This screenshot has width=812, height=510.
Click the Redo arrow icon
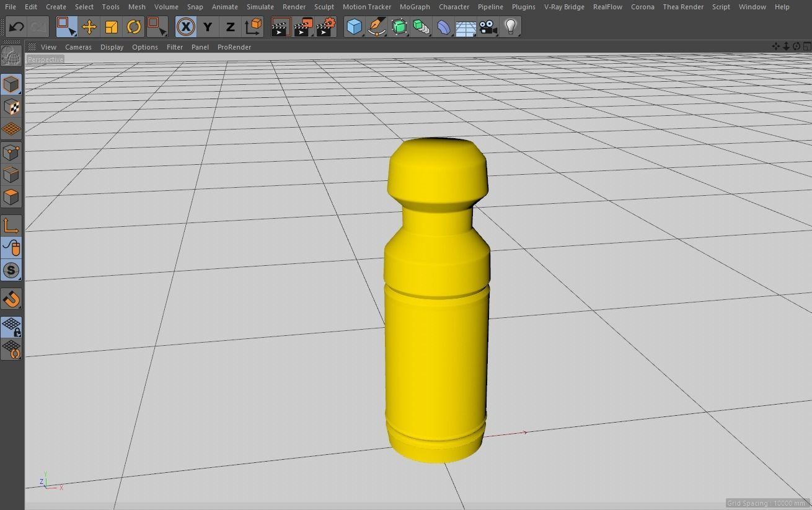point(38,27)
